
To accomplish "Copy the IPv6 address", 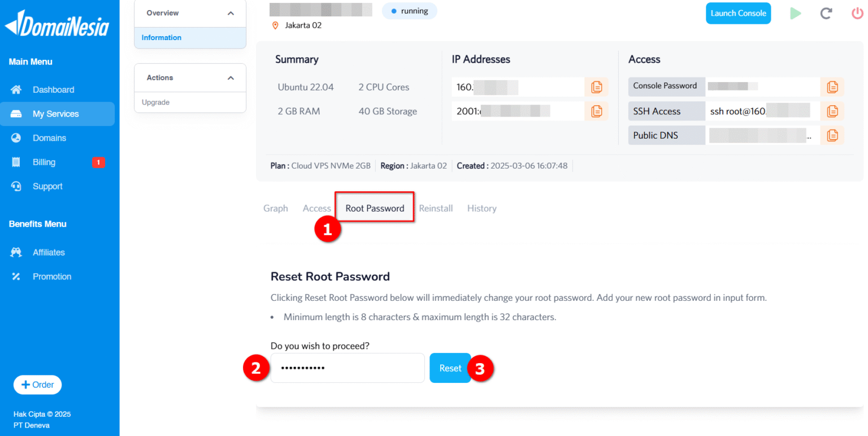I will coord(596,111).
